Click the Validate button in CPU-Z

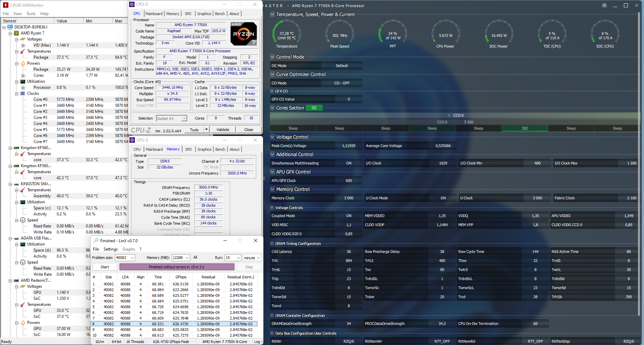point(223,130)
